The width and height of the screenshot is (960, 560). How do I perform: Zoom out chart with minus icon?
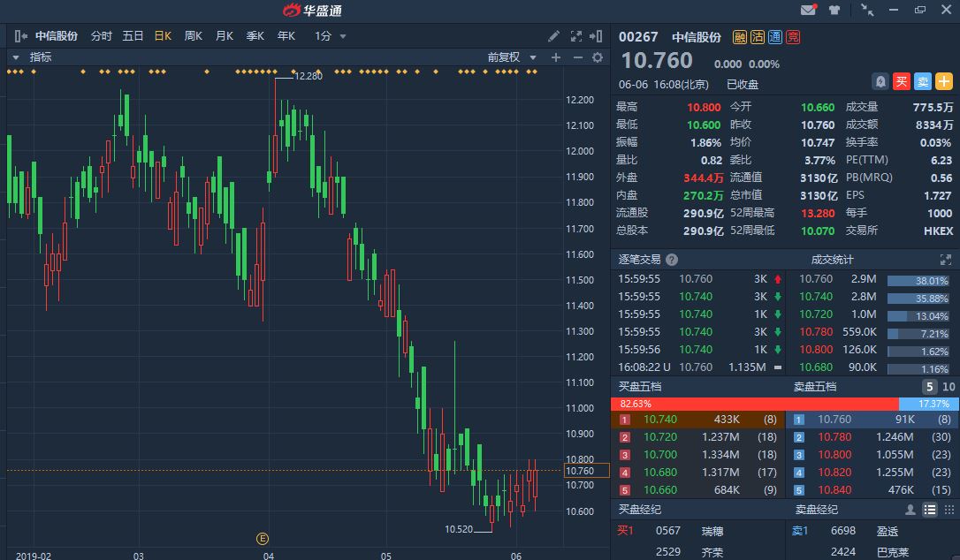click(x=577, y=57)
